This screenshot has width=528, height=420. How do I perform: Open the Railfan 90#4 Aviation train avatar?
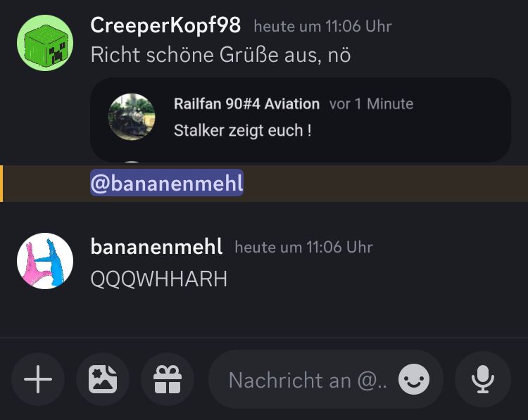point(132,117)
